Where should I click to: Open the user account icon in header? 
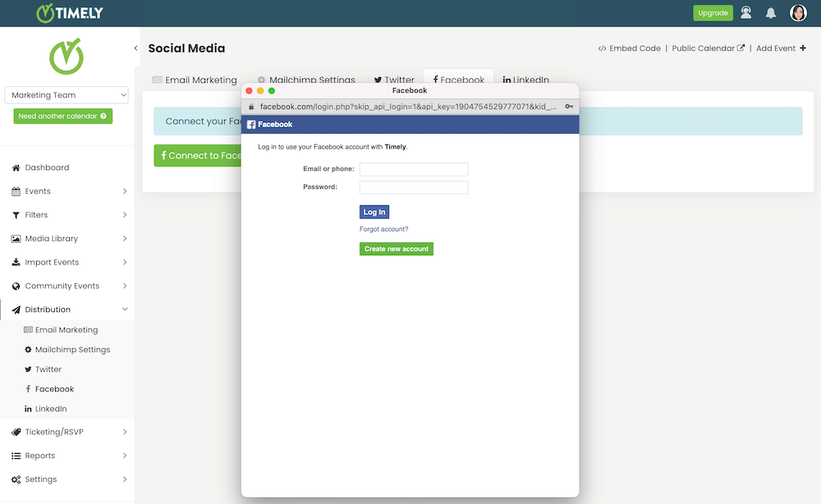745,12
